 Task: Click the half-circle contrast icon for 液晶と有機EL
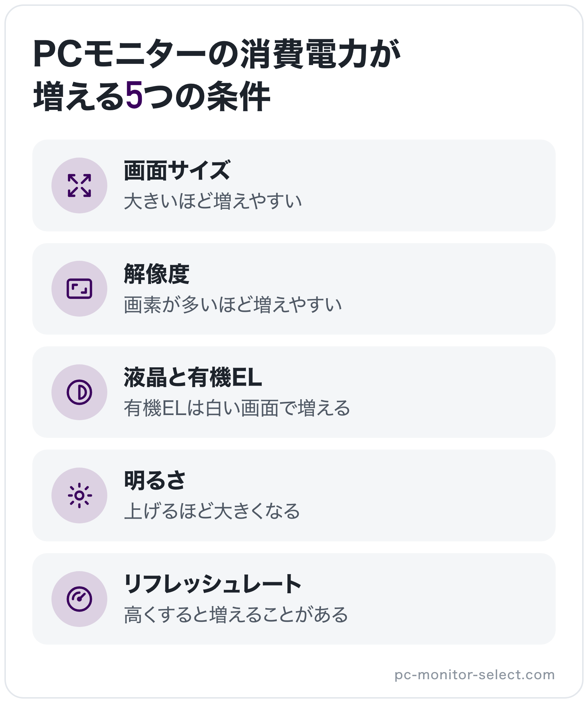coord(79,392)
